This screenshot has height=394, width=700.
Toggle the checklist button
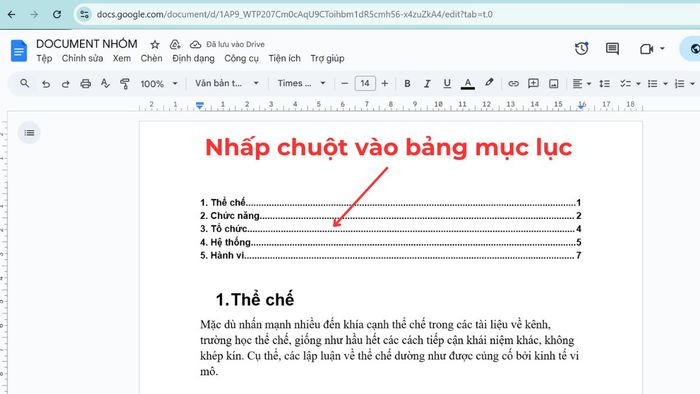click(x=625, y=83)
